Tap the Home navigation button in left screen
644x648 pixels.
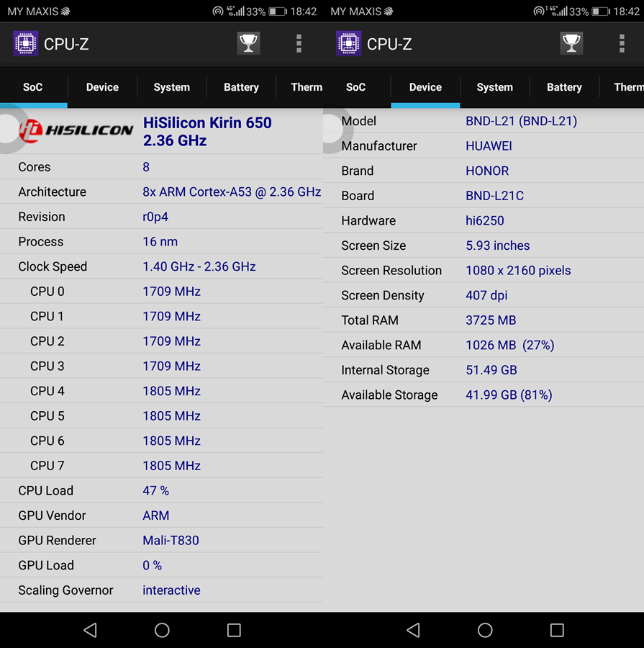[x=162, y=630]
